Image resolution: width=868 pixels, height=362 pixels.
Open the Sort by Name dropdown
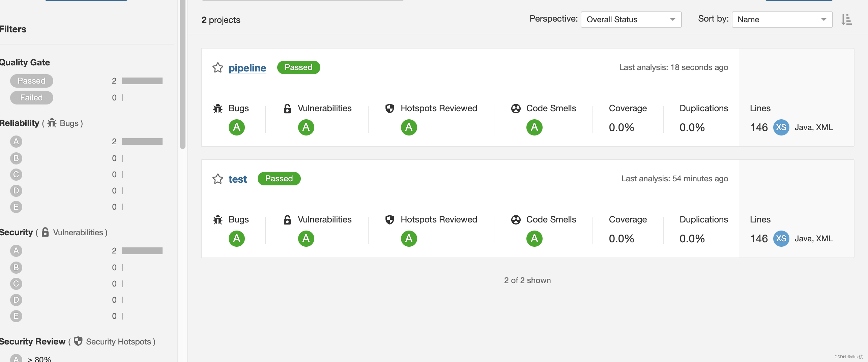[782, 20]
